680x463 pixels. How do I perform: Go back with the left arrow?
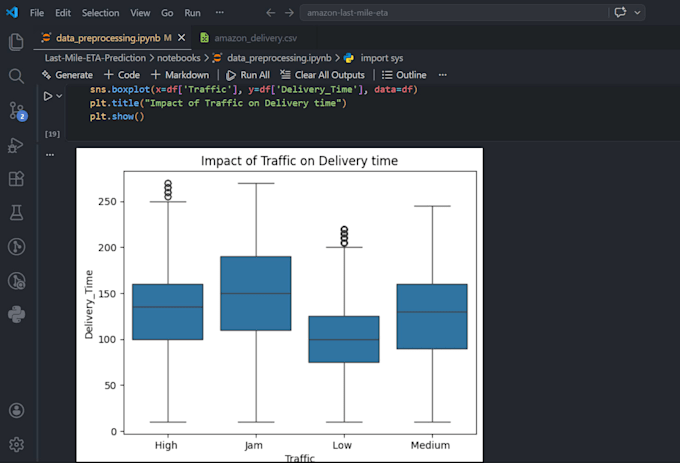point(271,13)
